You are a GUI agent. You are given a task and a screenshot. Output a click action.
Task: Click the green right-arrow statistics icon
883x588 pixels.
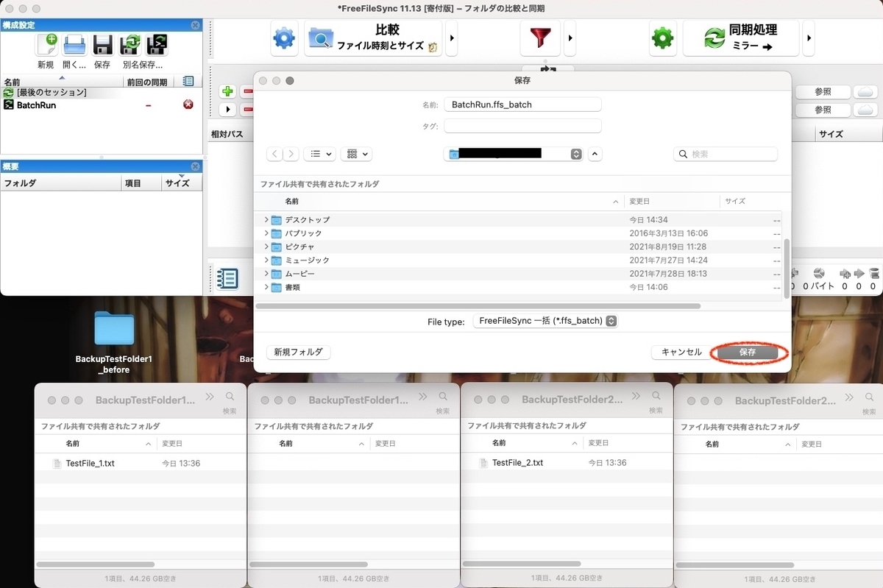[859, 274]
